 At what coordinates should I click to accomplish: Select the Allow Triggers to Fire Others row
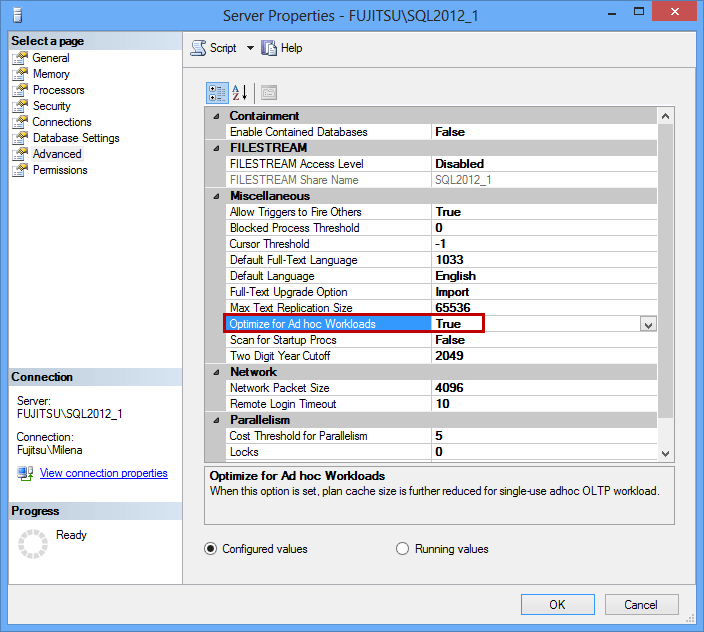(x=441, y=212)
